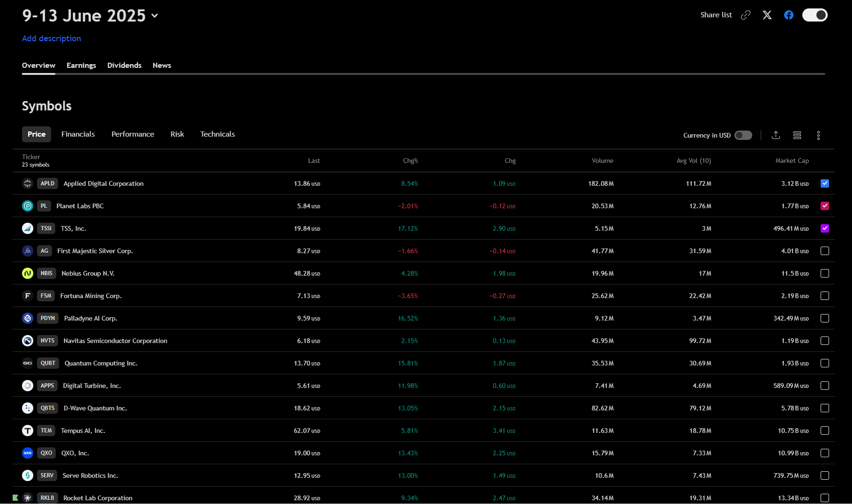Check the Quantum Computing Inc. checkbox
Viewport: 852px width, 504px height.
click(x=825, y=363)
